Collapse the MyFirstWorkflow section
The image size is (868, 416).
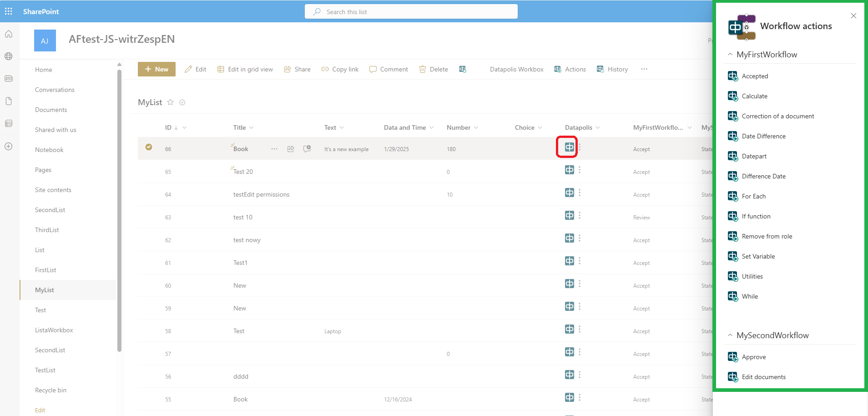pos(730,55)
